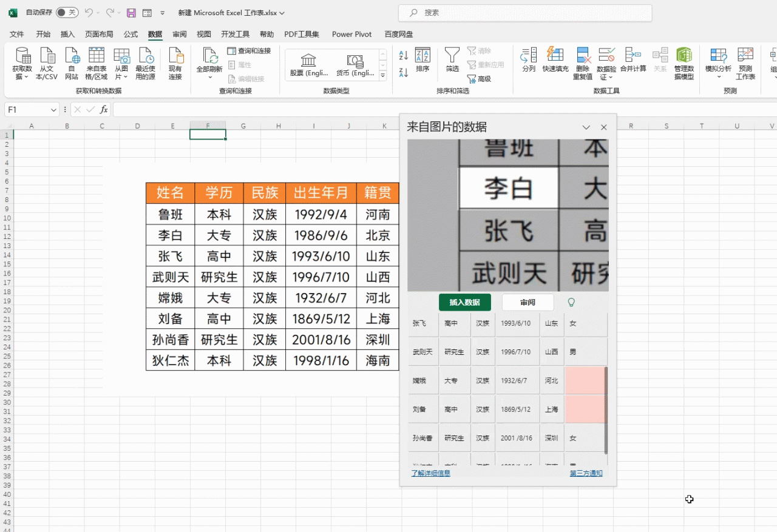Undo the last action
Image resolution: width=777 pixels, height=532 pixels.
pos(89,13)
